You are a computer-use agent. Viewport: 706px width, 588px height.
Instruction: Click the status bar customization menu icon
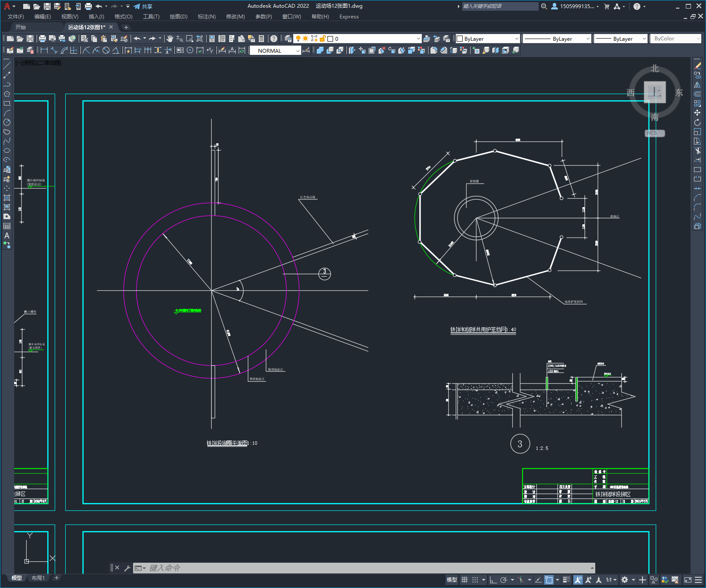point(698,580)
